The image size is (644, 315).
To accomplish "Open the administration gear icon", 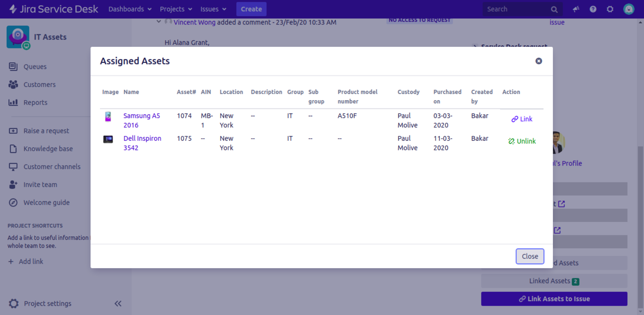I will [x=610, y=9].
